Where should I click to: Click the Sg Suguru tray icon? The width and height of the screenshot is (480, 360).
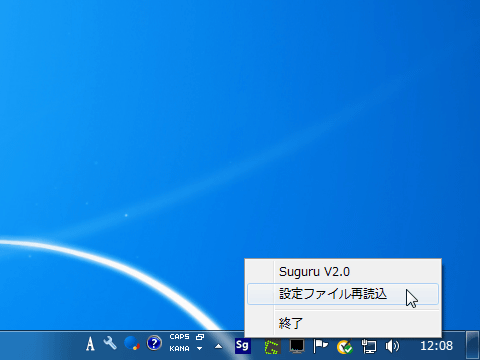(242, 346)
